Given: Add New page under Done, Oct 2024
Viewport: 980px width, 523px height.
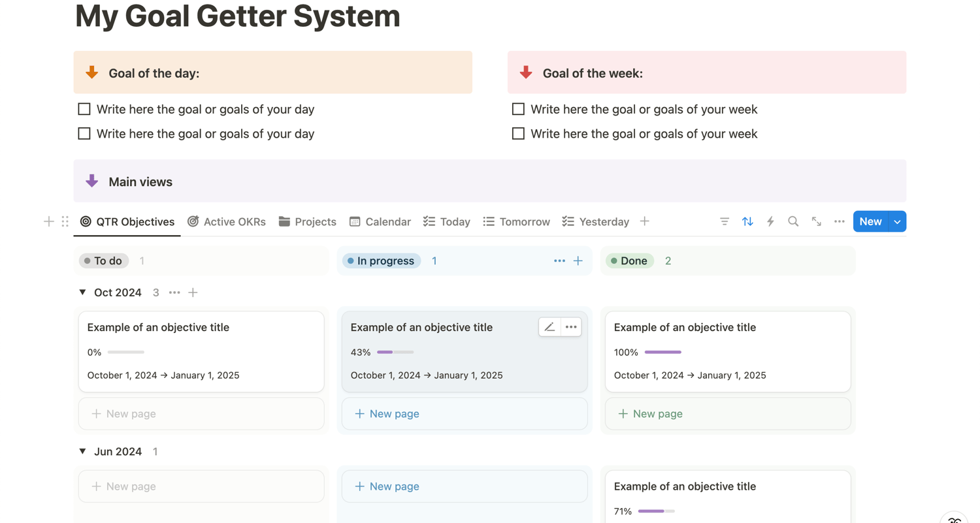Looking at the screenshot, I should [x=728, y=414].
